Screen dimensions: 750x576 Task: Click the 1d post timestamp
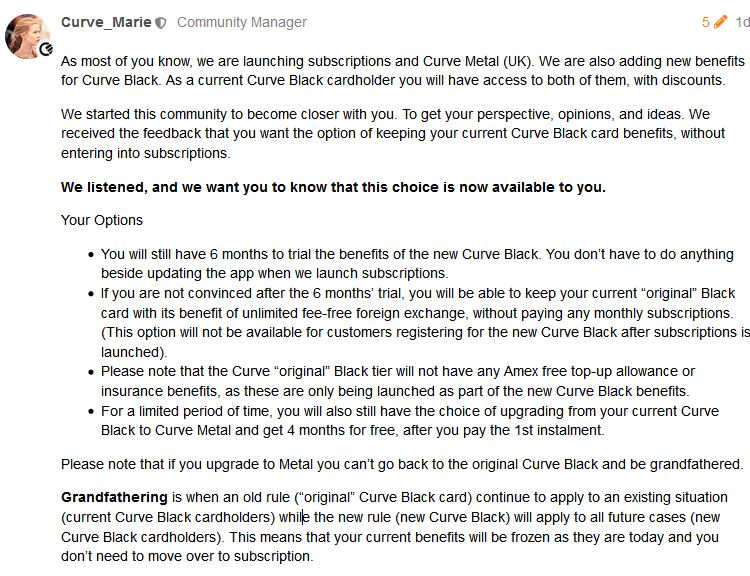click(742, 22)
